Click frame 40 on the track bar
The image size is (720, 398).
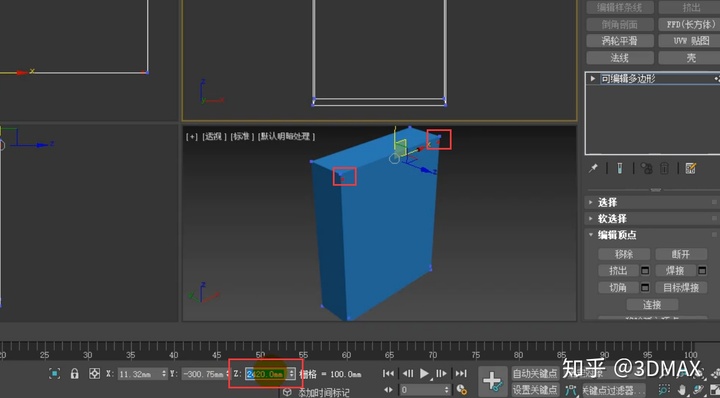click(174, 354)
